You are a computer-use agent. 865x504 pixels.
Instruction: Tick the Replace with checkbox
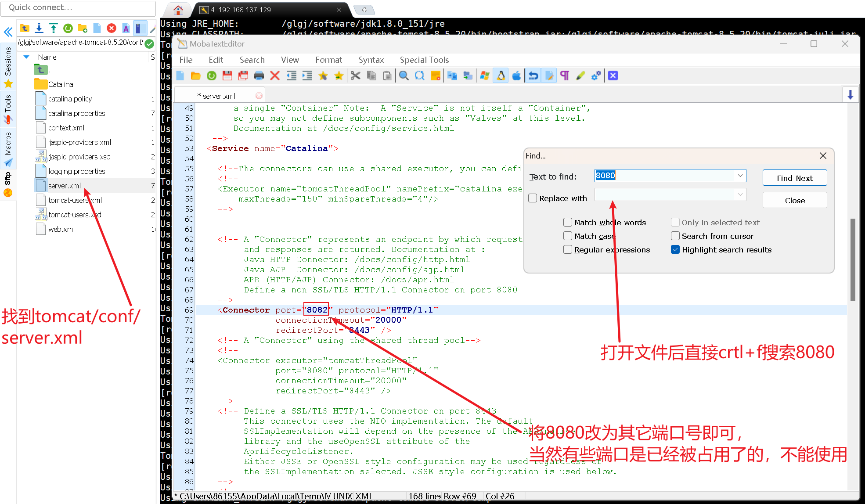533,198
